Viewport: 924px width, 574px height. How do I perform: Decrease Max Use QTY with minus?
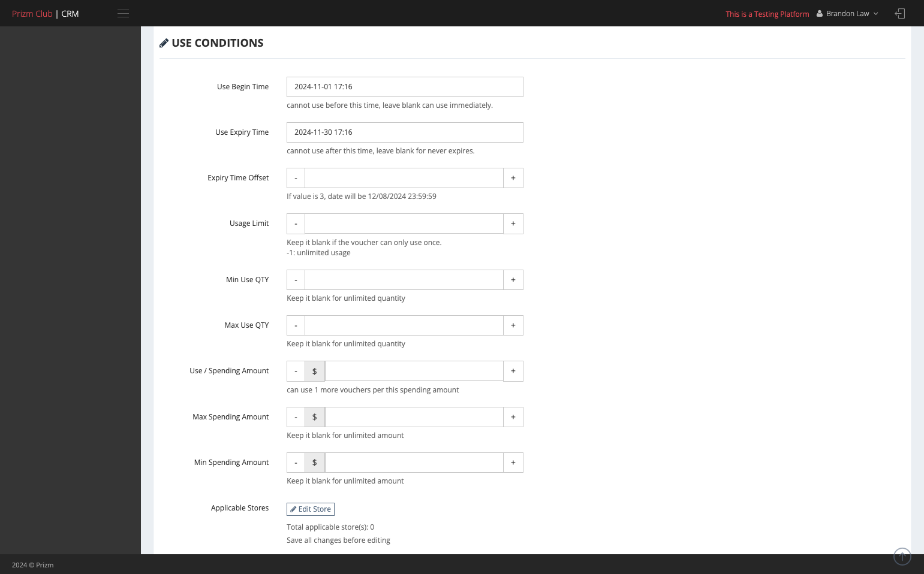[296, 325]
